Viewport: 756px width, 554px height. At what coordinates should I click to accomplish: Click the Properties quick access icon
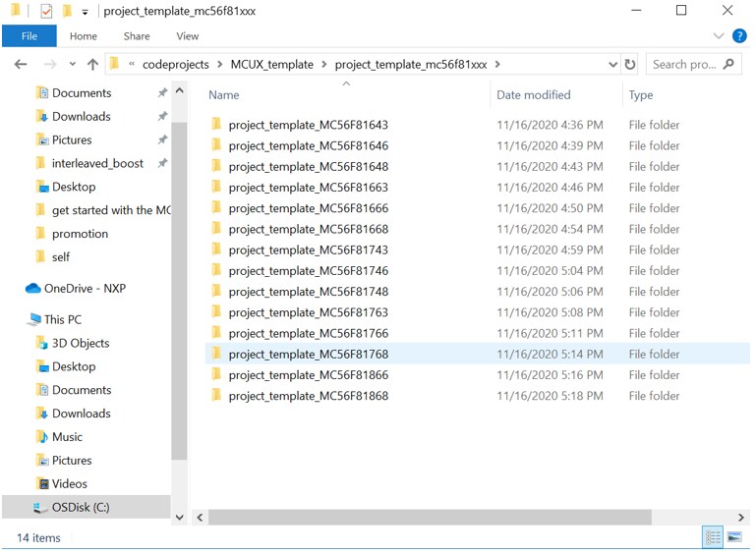[46, 12]
